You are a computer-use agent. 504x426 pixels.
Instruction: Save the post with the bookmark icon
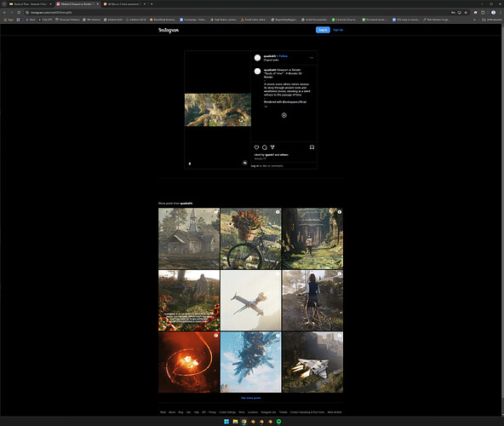click(x=312, y=147)
